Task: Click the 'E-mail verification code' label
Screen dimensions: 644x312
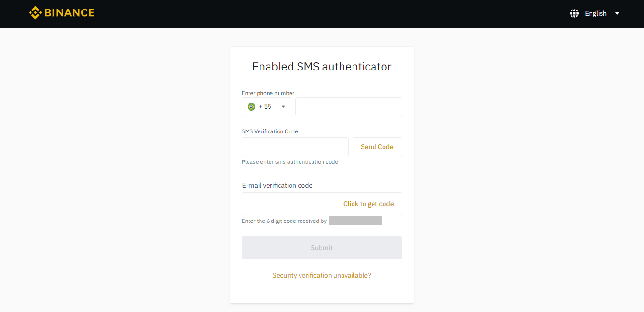Action: pyautogui.click(x=277, y=185)
